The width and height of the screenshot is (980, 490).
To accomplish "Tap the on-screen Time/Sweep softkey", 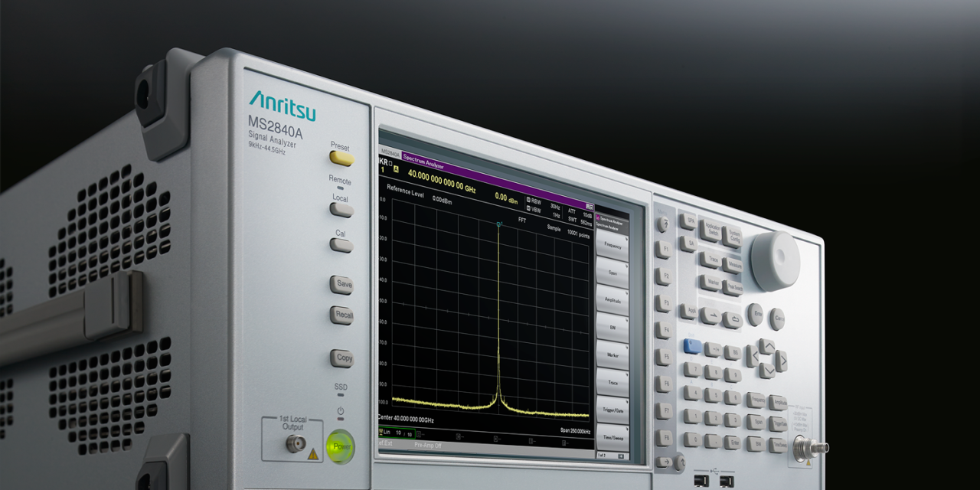I will (612, 438).
